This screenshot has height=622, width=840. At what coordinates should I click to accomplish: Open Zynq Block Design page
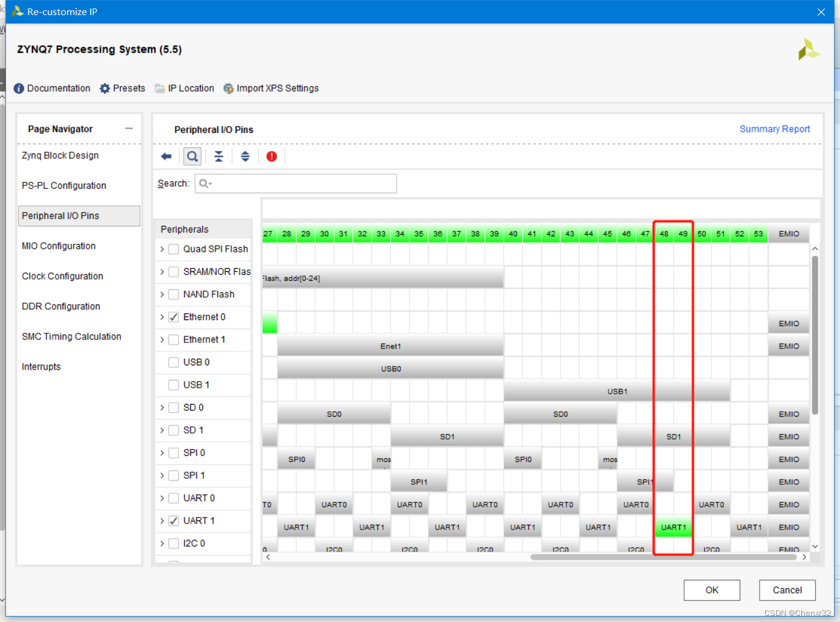60,155
